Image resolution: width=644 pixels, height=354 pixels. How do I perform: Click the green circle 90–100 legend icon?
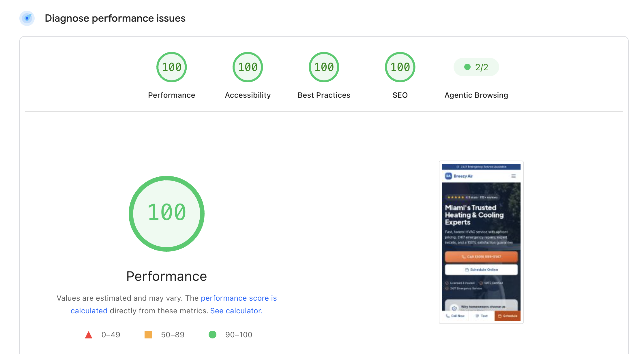click(x=213, y=335)
